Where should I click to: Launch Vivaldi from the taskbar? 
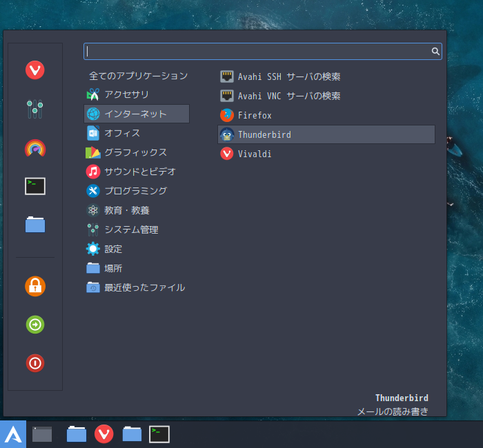(x=103, y=434)
